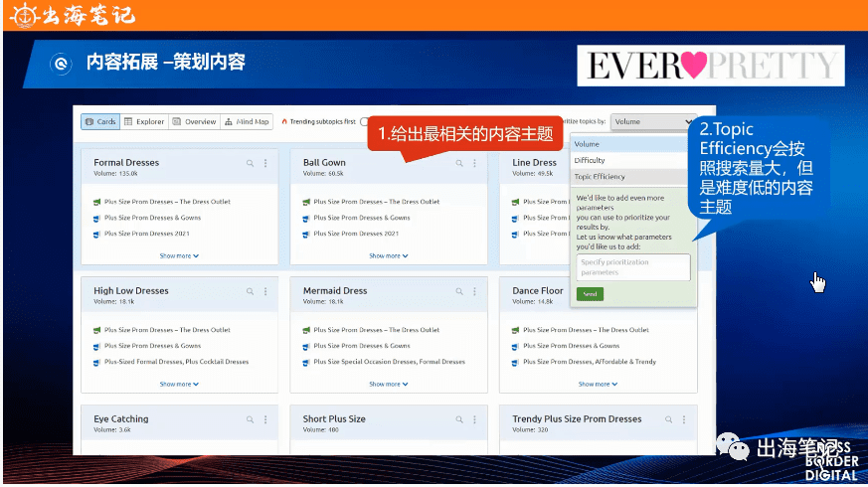Search icon on Mermaid Dress card
The width and height of the screenshot is (868, 487).
point(459,291)
